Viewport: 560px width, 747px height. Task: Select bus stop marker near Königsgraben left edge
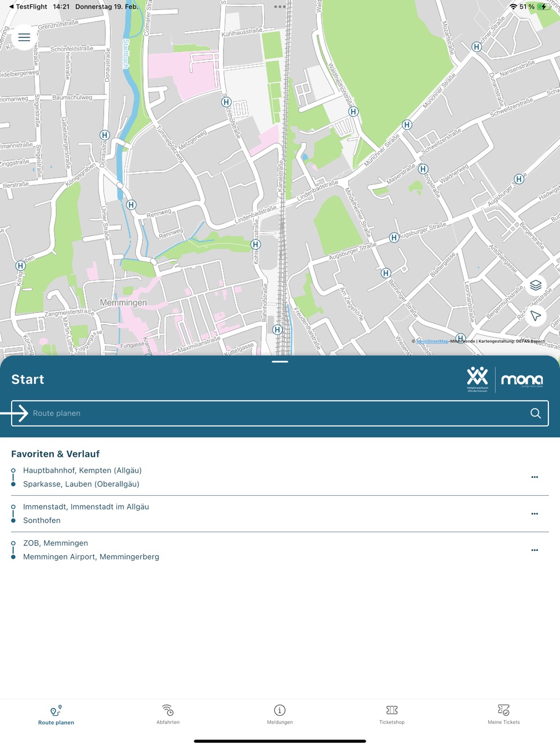20,266
